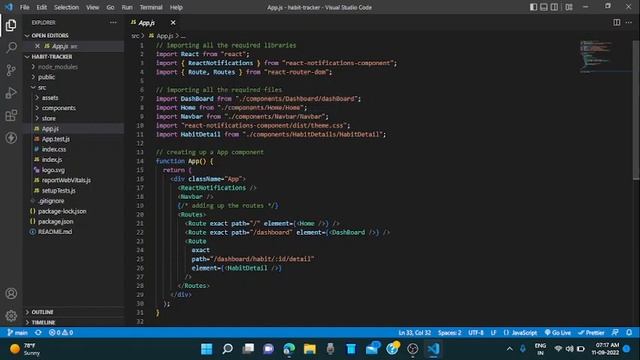Click the editor vertical scrollbar

pos(636,110)
